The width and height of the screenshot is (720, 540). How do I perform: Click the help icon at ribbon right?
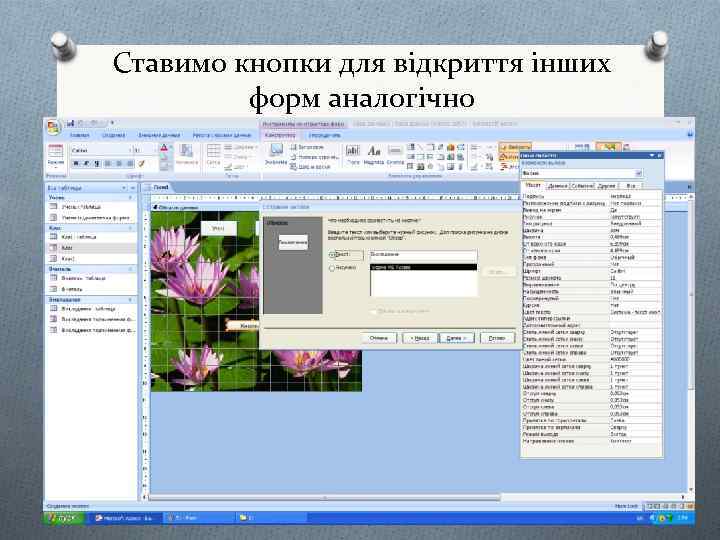(689, 135)
